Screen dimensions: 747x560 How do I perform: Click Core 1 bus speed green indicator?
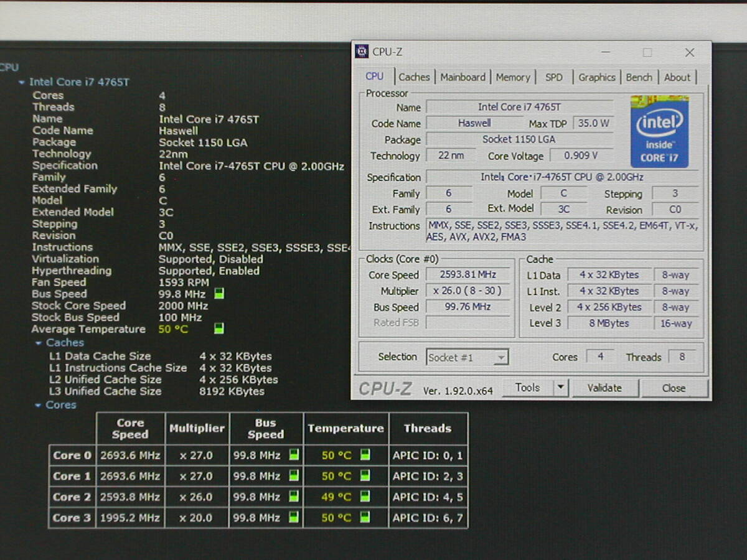294,476
